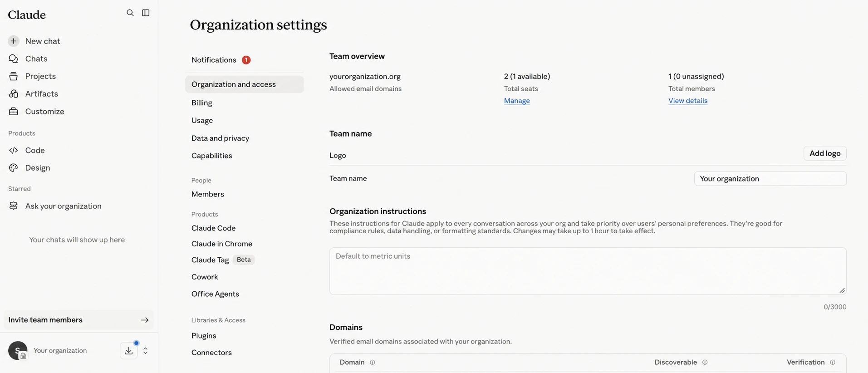
Task: Collapse the sidebar with the panel icon
Action: tap(146, 13)
